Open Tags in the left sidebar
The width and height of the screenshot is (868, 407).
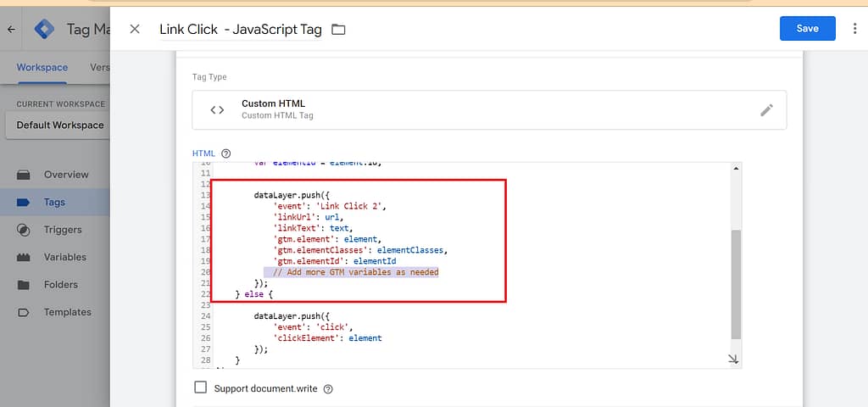(x=54, y=202)
